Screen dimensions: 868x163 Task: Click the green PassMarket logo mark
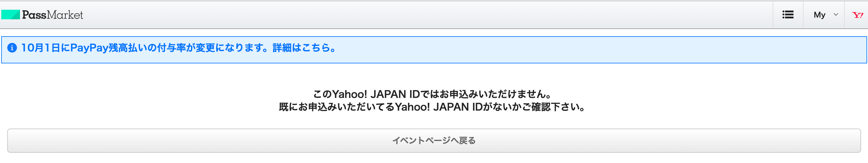pos(11,14)
